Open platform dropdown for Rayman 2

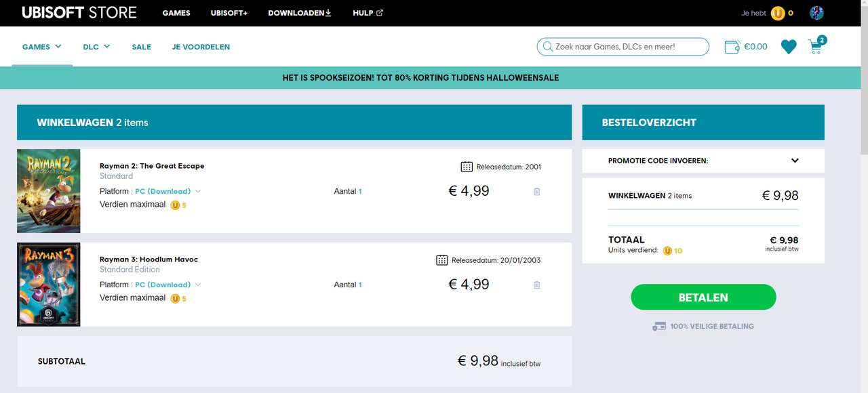(x=168, y=191)
